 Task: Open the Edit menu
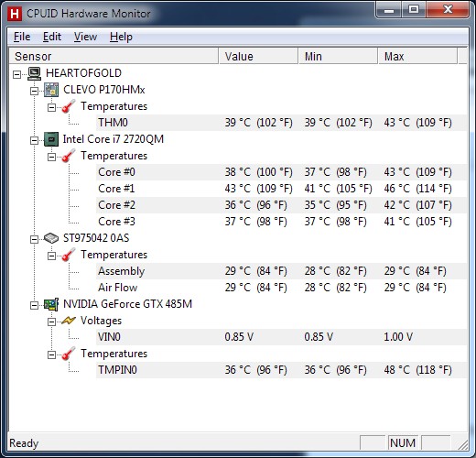[52, 37]
